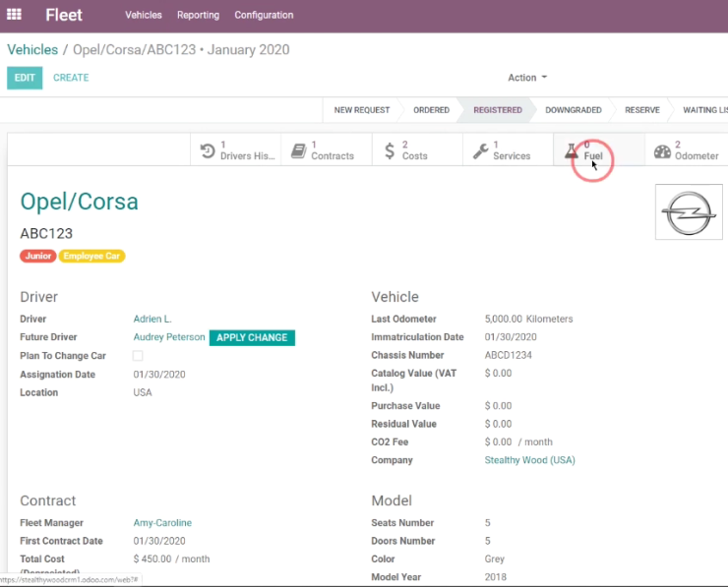Image resolution: width=728 pixels, height=587 pixels.
Task: Click Total Cost $ 450.00 value
Action: click(x=152, y=558)
